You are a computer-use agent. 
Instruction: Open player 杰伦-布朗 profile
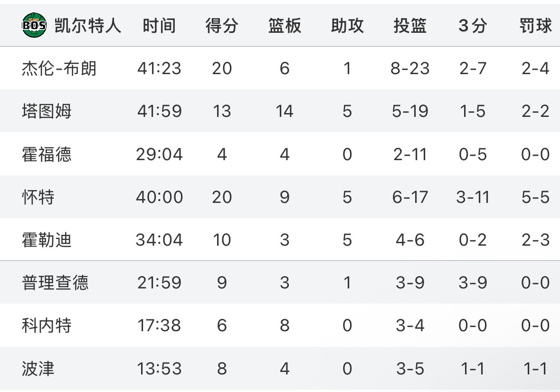[59, 68]
